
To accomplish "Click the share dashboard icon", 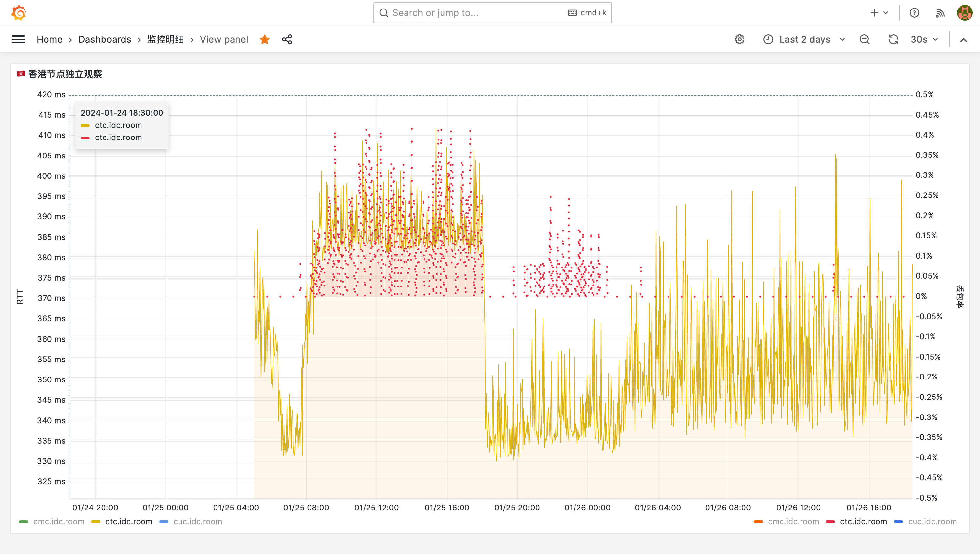I will coord(287,39).
